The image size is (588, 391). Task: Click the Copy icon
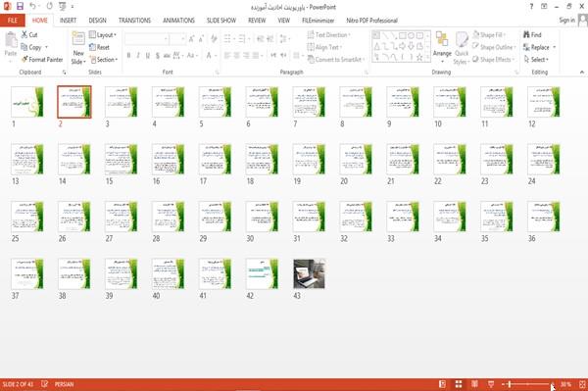[x=24, y=47]
